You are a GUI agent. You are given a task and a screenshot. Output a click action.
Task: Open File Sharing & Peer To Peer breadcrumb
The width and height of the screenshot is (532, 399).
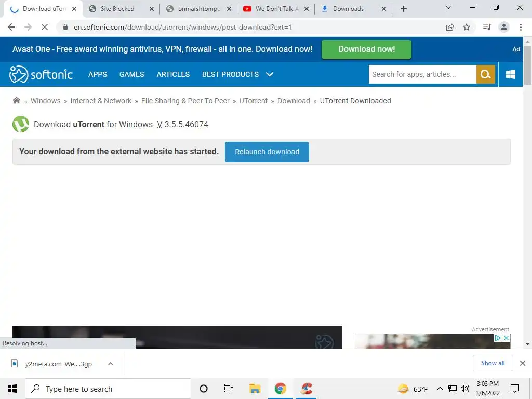[x=185, y=101]
